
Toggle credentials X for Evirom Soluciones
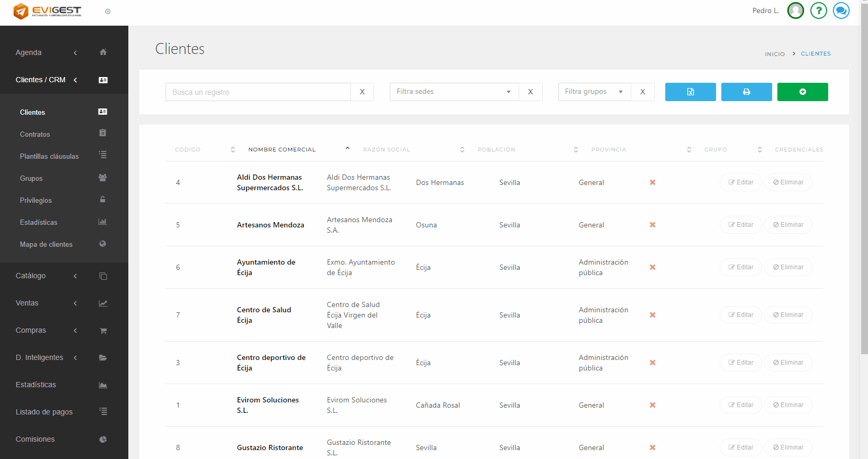652,405
